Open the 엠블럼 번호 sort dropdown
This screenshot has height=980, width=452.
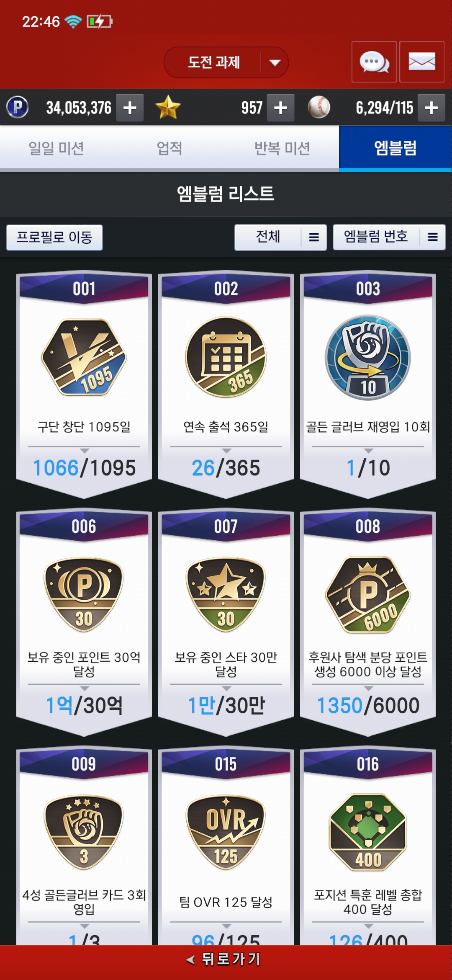click(x=389, y=237)
